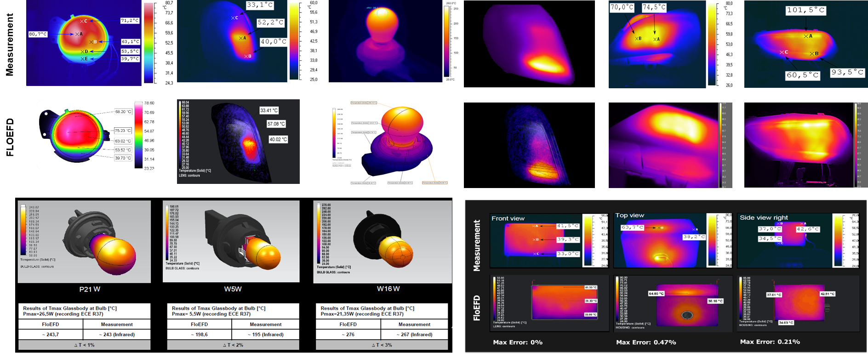
Task: Click the rainbow color scale beside the headlamp image
Action: tap(149, 43)
